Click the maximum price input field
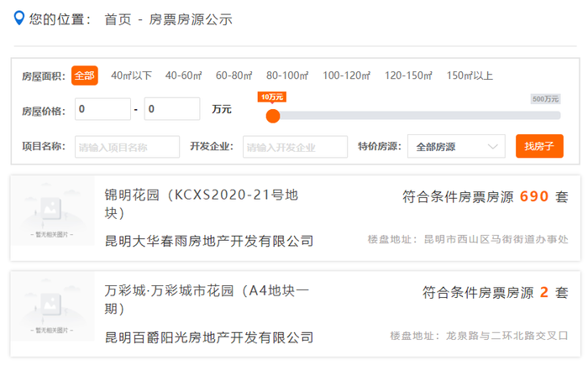The height and width of the screenshot is (365, 588). [x=171, y=109]
